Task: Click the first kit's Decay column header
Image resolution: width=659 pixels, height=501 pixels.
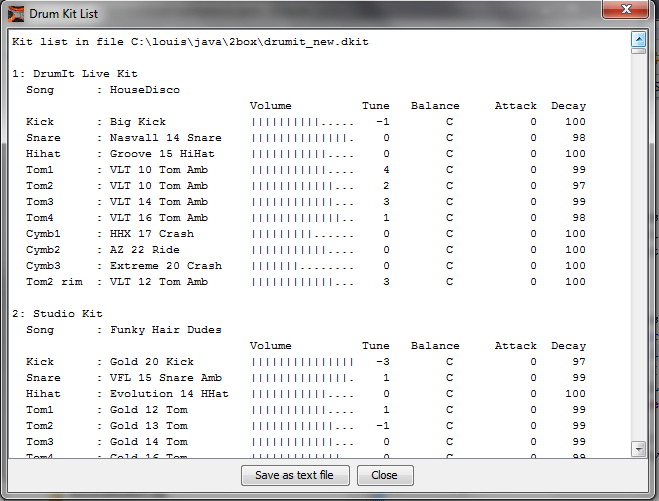Action: point(568,106)
